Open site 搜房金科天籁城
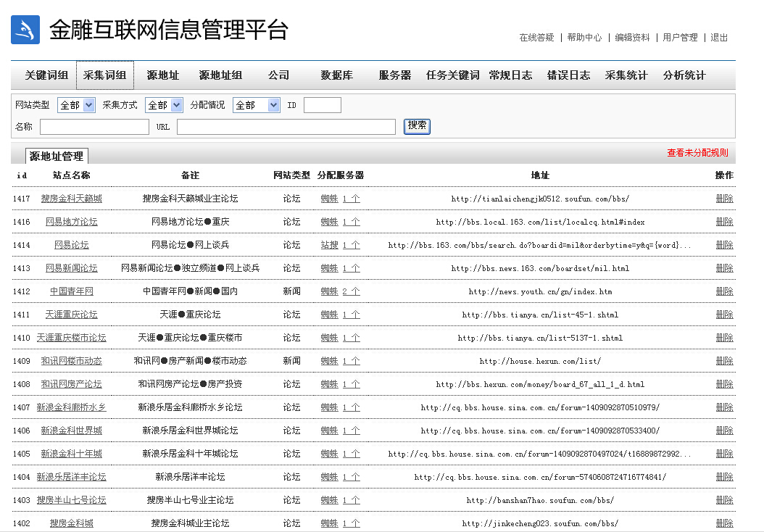 [x=72, y=199]
